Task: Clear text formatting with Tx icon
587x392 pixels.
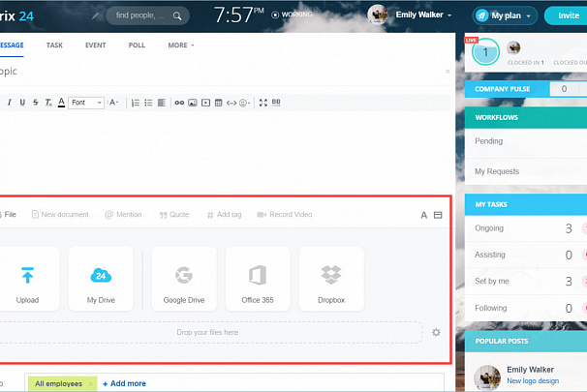Action: (x=48, y=103)
